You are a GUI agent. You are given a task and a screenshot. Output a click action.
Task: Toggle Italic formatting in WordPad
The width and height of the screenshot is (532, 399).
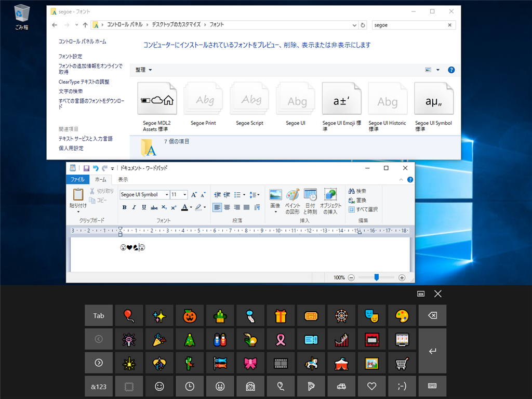[134, 207]
